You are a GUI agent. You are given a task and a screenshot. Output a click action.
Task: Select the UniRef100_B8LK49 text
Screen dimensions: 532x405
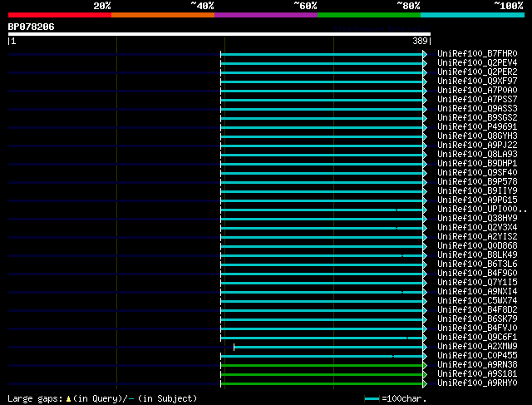coord(477,255)
